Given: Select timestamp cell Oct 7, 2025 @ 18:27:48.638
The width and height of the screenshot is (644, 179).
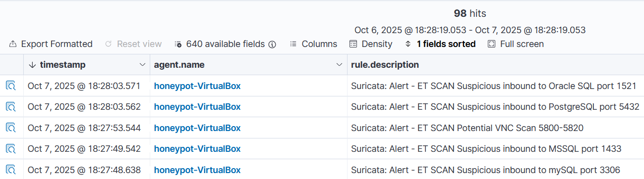Looking at the screenshot, I should pyautogui.click(x=84, y=170).
